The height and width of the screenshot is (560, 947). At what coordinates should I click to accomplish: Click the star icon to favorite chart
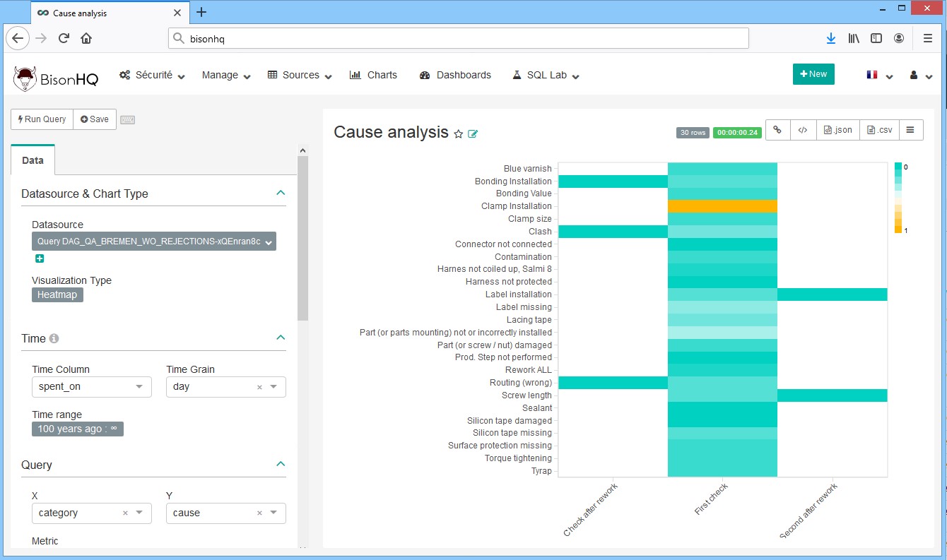coord(459,133)
